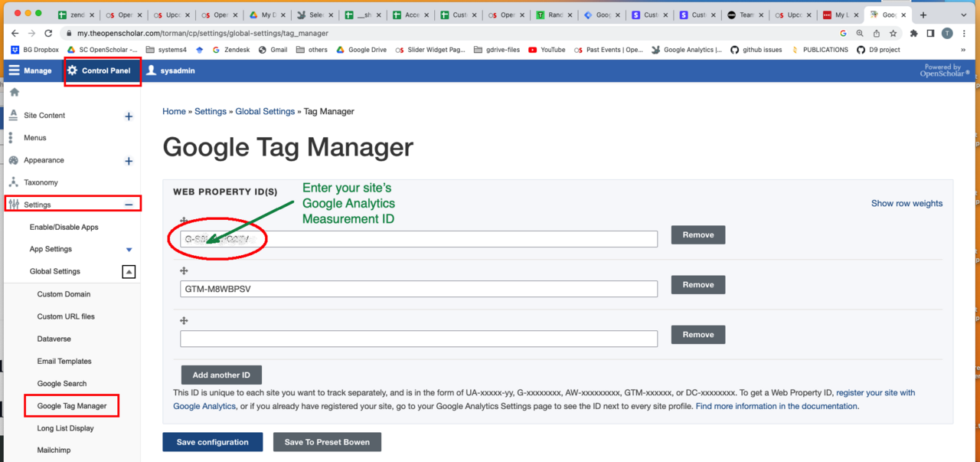
Task: Click the Add another ID button
Action: (x=221, y=375)
